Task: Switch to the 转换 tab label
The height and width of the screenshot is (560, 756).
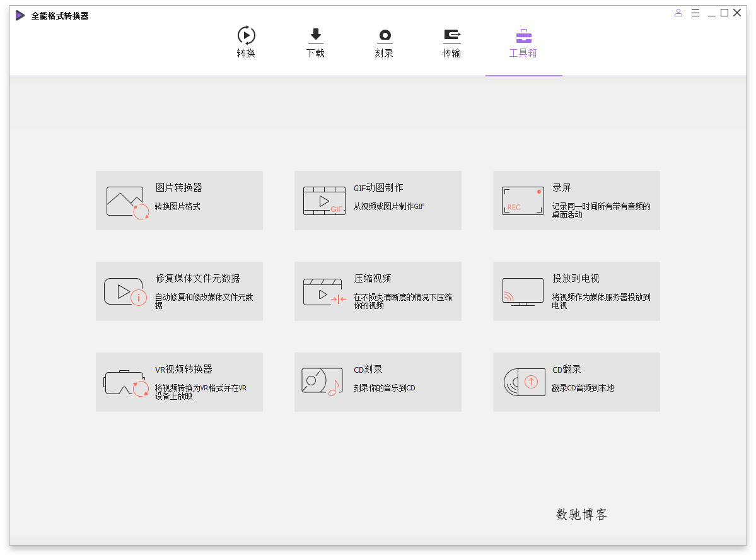Action: (246, 53)
